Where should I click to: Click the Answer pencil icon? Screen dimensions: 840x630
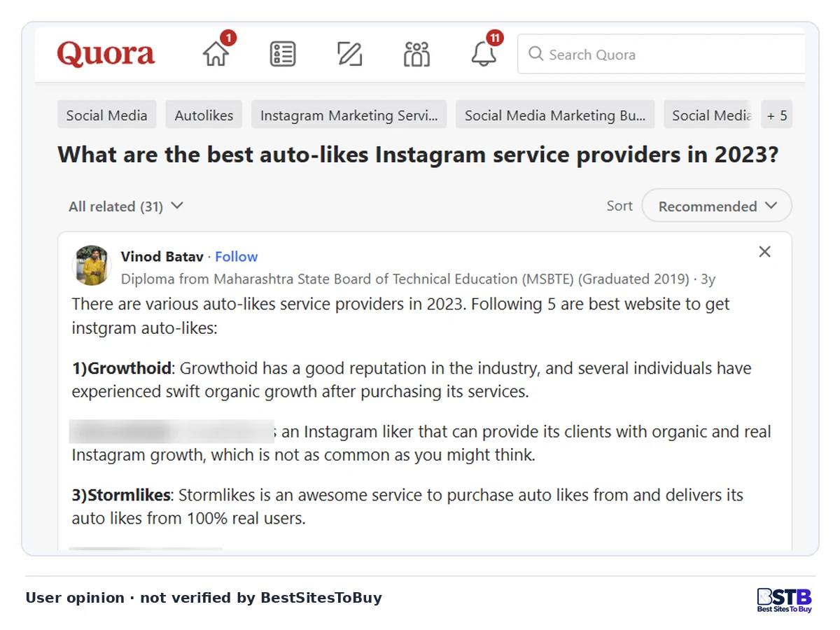click(x=349, y=54)
